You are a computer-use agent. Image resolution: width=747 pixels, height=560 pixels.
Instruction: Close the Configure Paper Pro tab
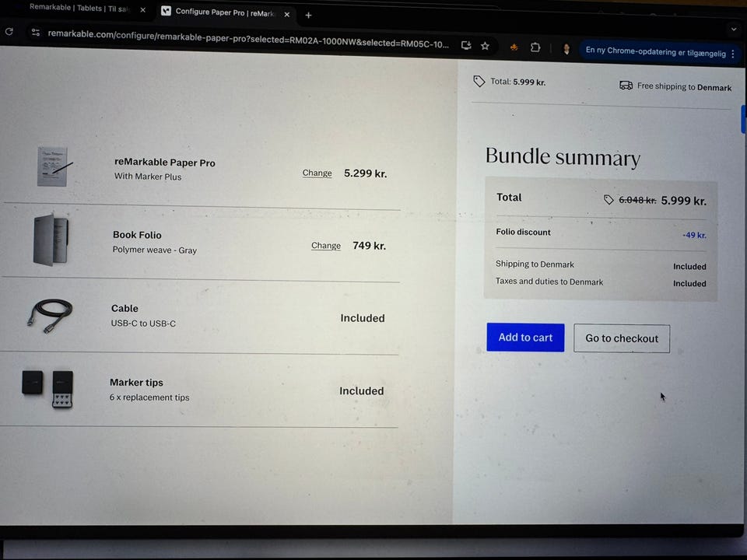point(287,14)
